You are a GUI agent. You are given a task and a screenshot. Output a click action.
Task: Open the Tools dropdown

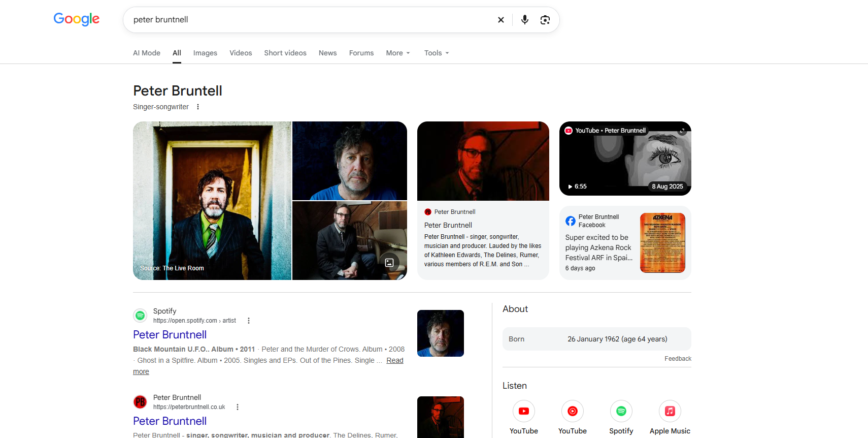(437, 53)
